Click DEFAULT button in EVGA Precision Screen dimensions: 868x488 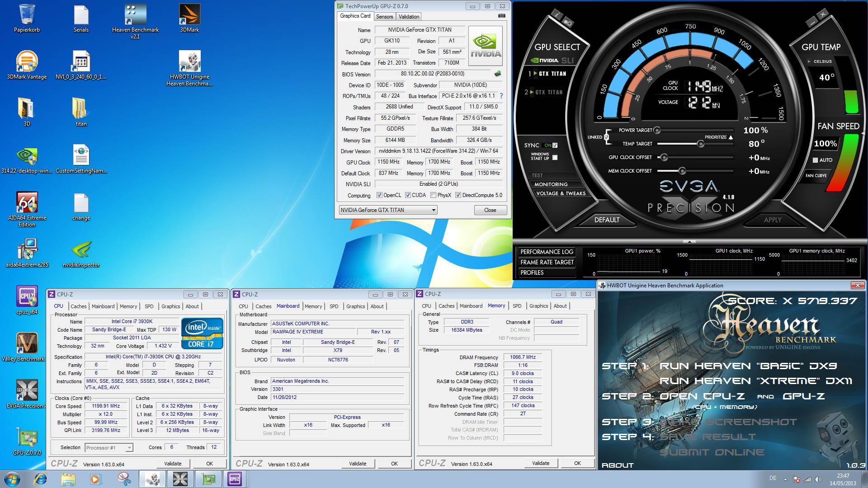pos(607,220)
